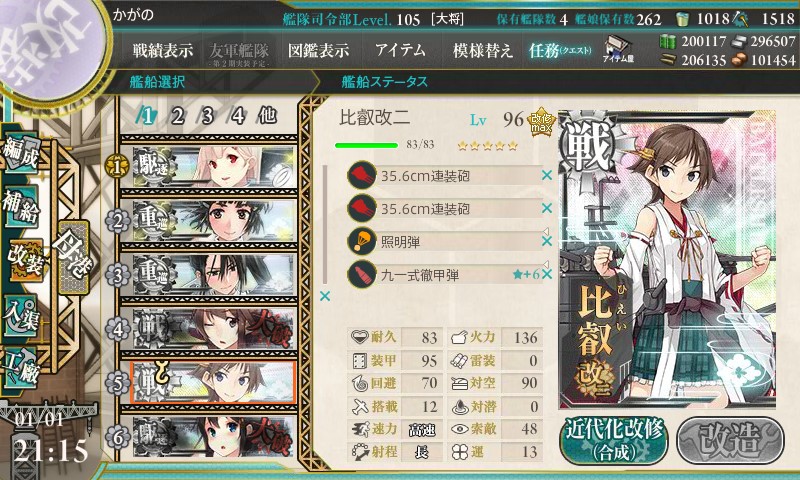This screenshot has width=800, height=480.
Task: Click the green HP bar 83/83
Action: [x=366, y=145]
